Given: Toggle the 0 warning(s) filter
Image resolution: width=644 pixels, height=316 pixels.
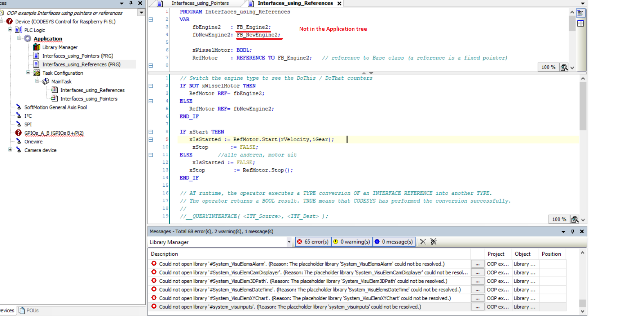Looking at the screenshot, I should [352, 242].
